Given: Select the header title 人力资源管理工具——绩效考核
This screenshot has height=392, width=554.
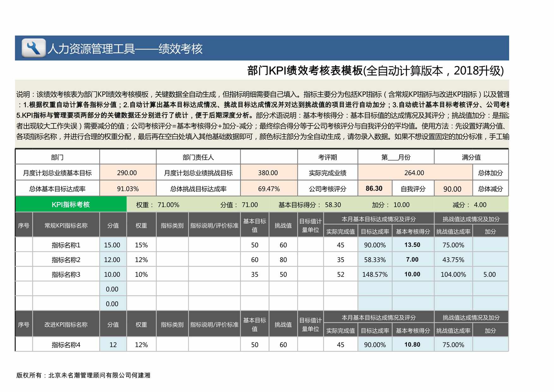Looking at the screenshot, I should [125, 49].
